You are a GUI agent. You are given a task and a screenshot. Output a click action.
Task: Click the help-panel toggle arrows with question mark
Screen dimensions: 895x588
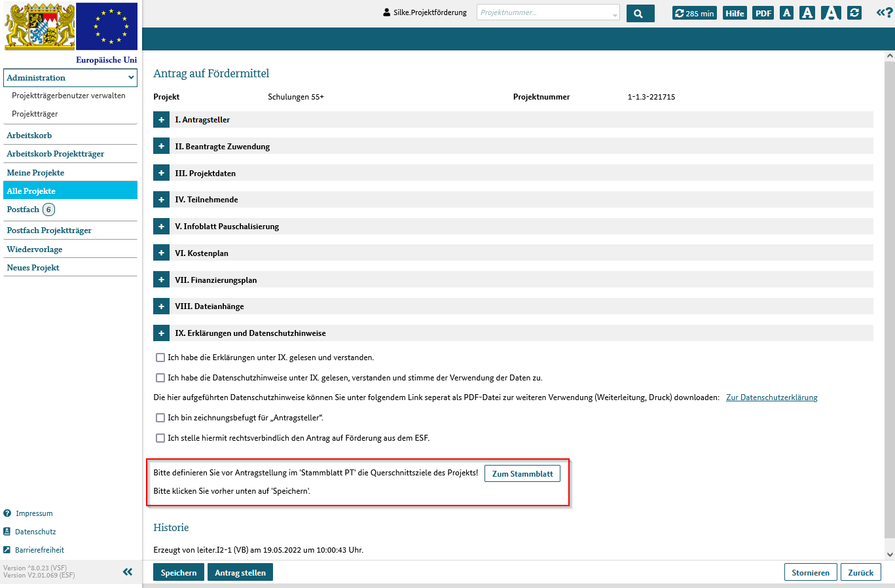click(884, 12)
